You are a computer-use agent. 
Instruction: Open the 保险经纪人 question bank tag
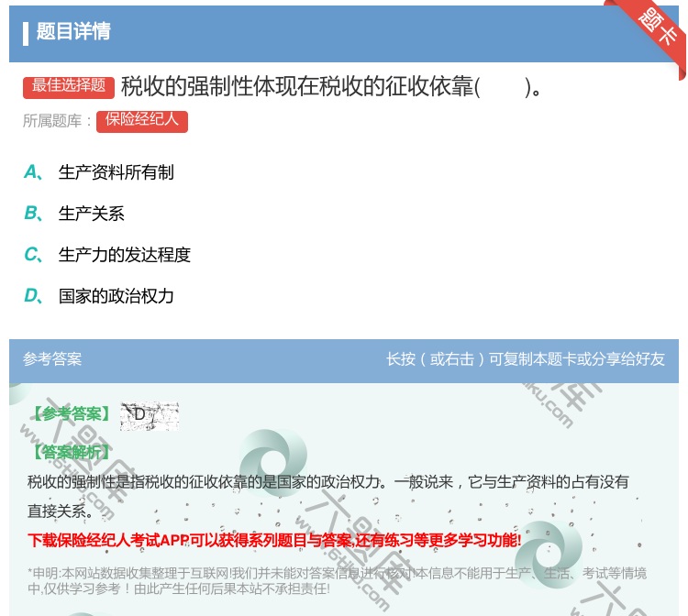coord(141,121)
